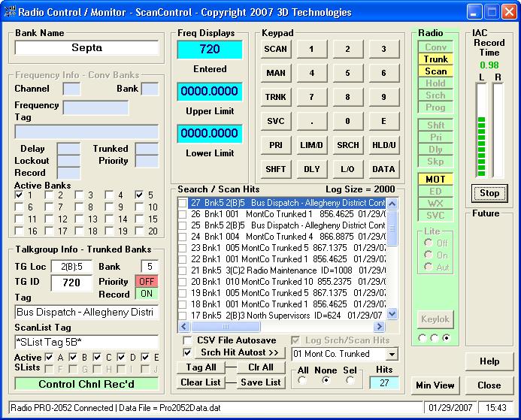Click the hits list vertical scrollbar thumb
Viewport: 521px width, 420px height.
[392, 228]
